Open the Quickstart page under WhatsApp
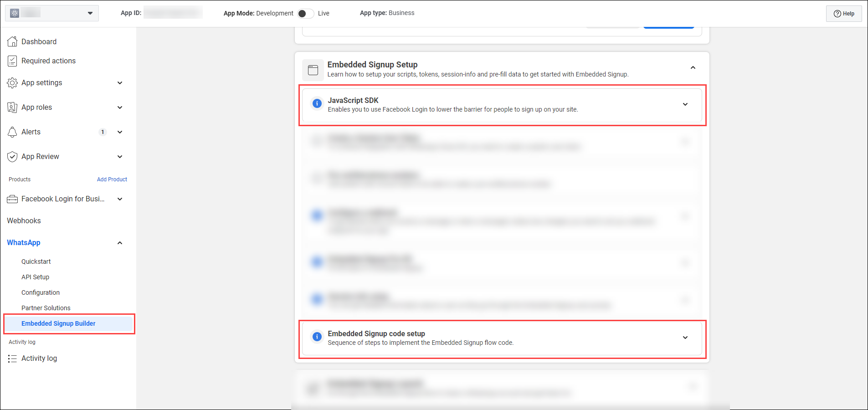Screen dimensions: 868x410 [x=36, y=261]
